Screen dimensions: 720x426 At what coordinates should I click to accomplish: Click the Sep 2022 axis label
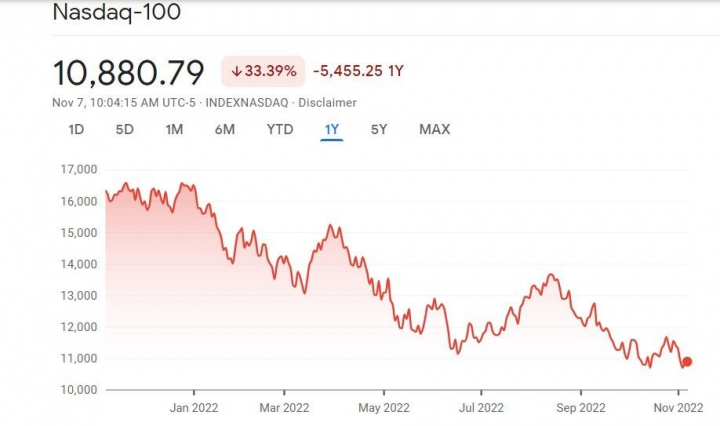[580, 407]
